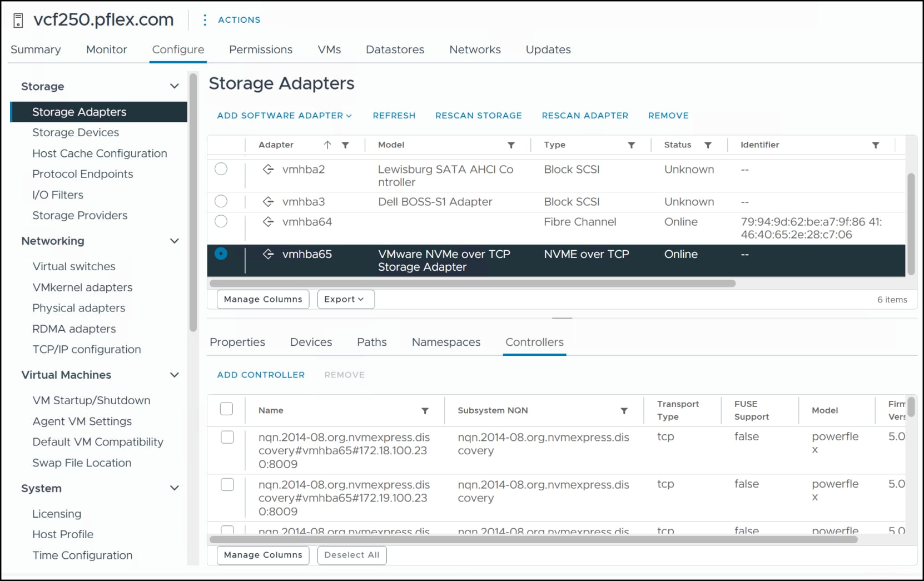
Task: Open the Actions kebab menu icon
Action: pyautogui.click(x=205, y=20)
